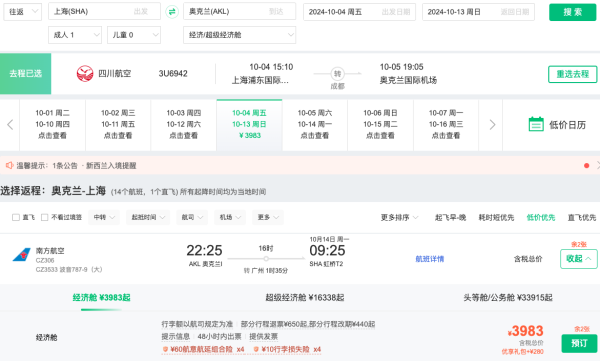
Task: Sort by 起飞早-晚
Action: coord(450,217)
